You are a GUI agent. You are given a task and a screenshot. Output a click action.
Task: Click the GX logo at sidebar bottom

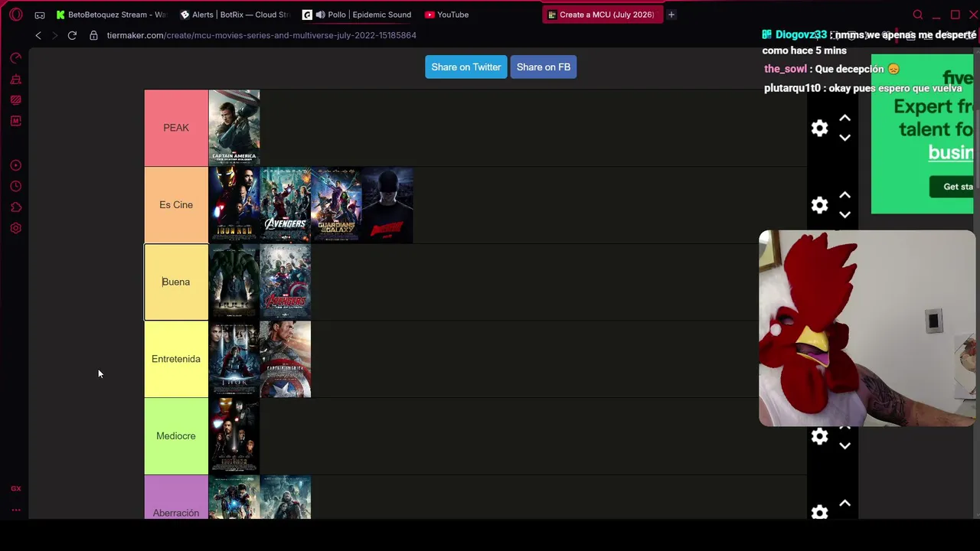tap(15, 488)
